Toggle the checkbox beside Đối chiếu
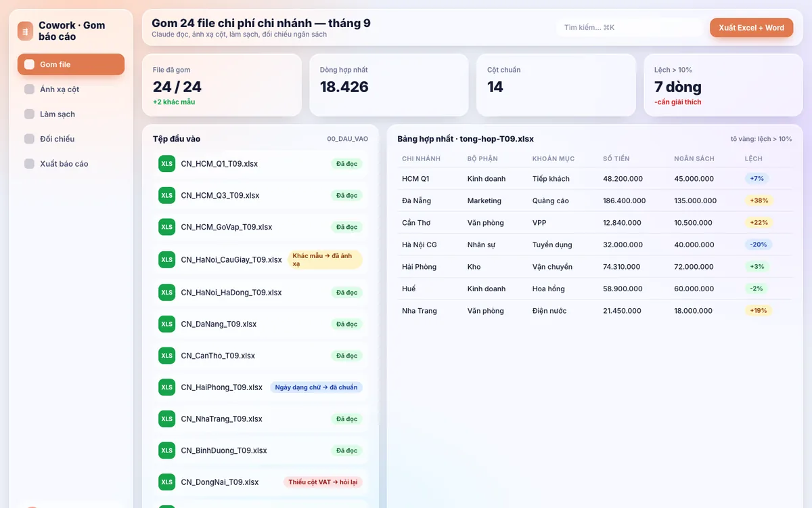The image size is (812, 508). click(x=29, y=139)
